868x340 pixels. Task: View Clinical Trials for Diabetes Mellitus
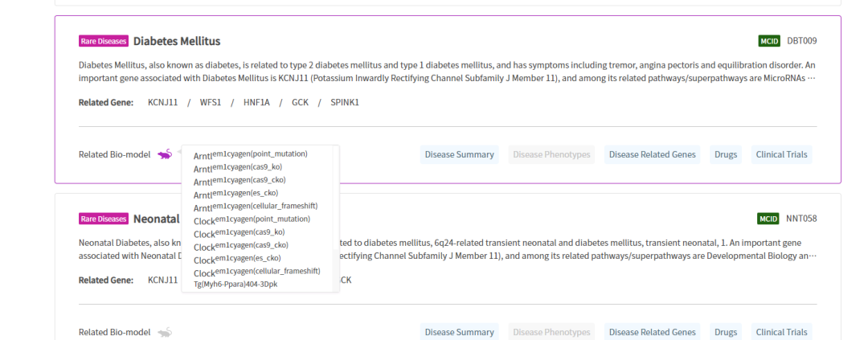(781, 154)
